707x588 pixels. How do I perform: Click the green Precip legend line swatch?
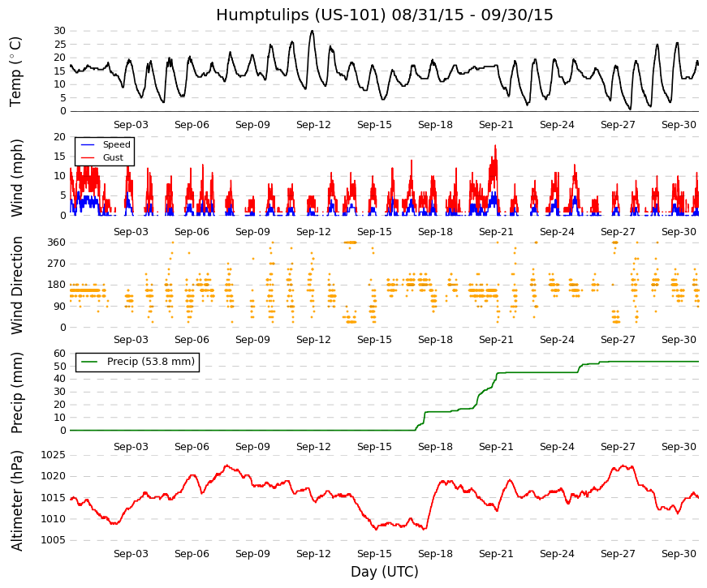(89, 362)
